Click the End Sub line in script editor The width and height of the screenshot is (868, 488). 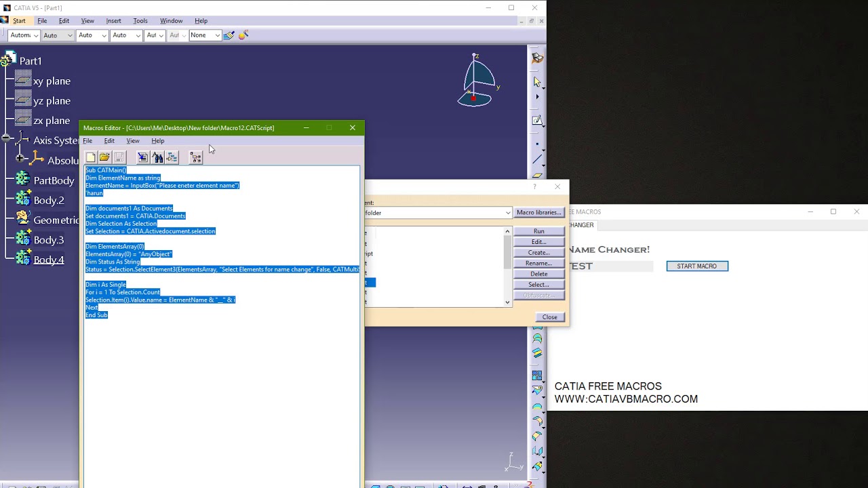[96, 315]
